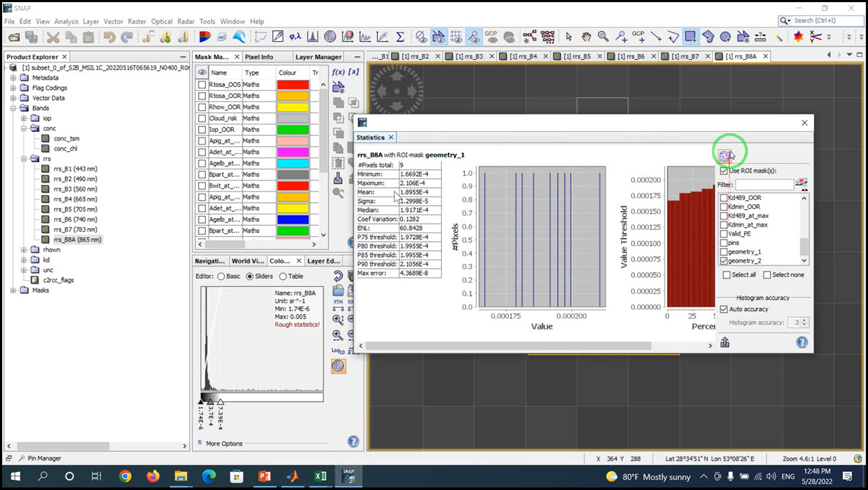The height and width of the screenshot is (490, 868).
Task: Click the export statistics icon
Action: coord(725,342)
